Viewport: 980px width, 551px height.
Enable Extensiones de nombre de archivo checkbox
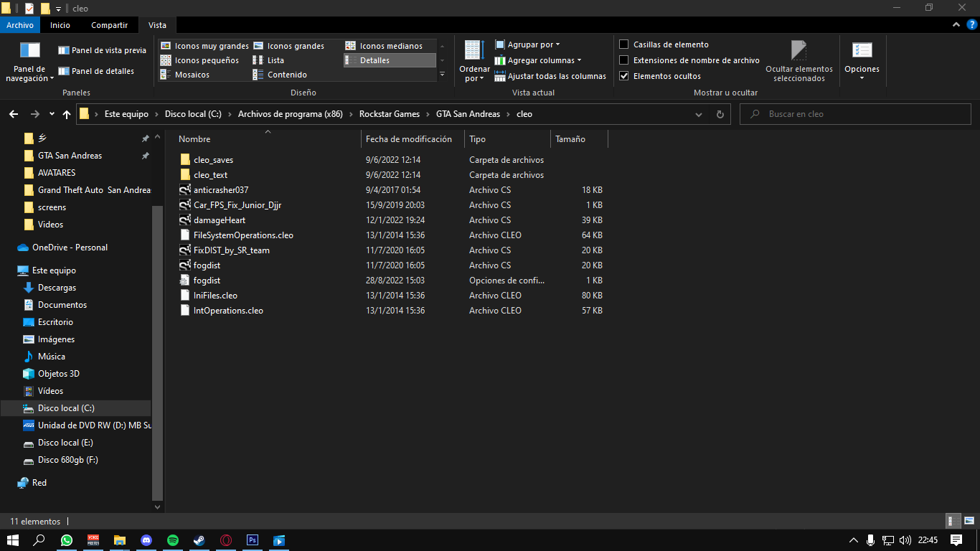(x=624, y=60)
